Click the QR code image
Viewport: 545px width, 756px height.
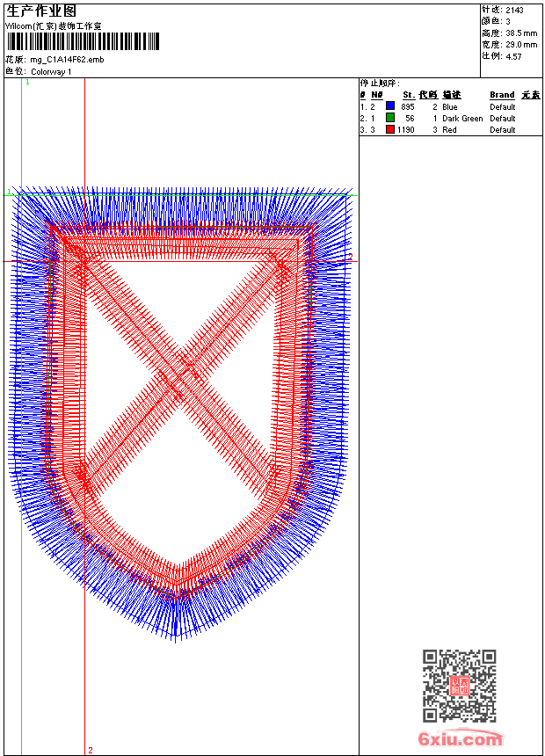tap(459, 686)
